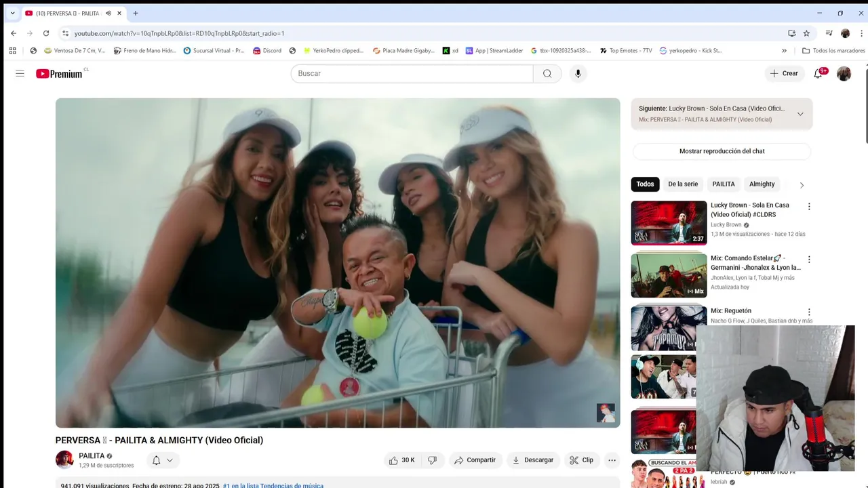
Task: Open the Chrome profile avatar
Action: [845, 33]
